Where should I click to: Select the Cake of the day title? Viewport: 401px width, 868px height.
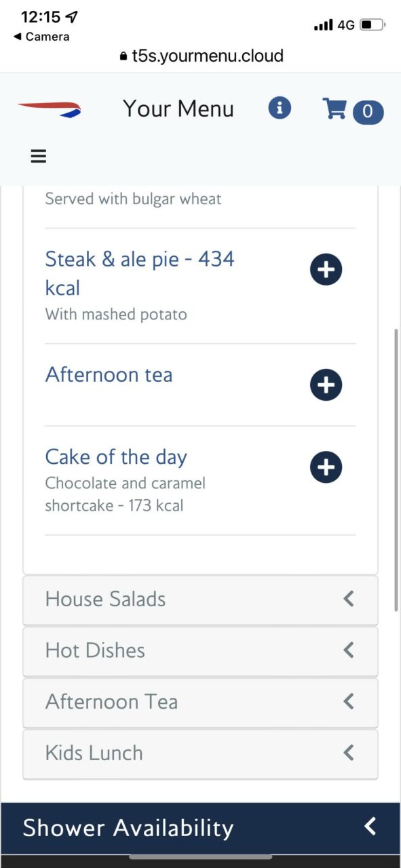pyautogui.click(x=116, y=457)
